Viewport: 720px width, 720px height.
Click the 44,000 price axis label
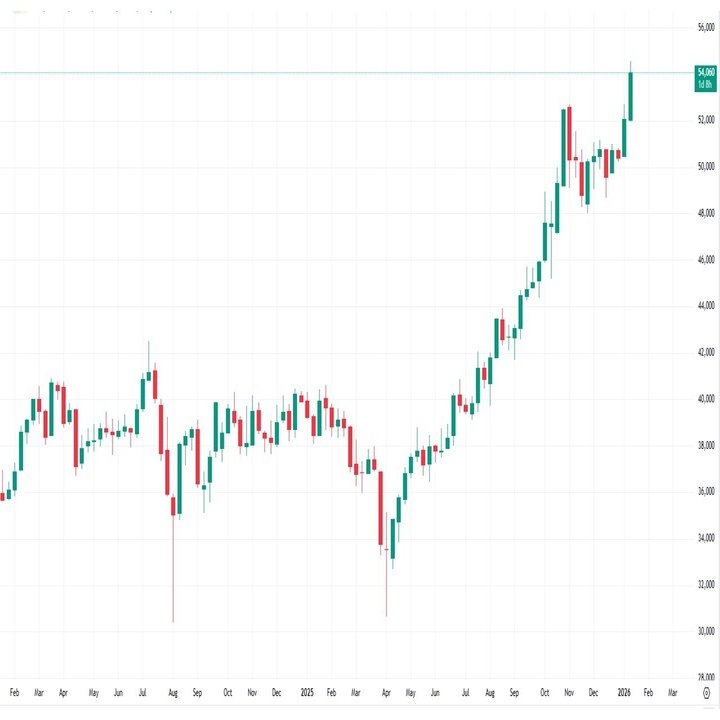705,306
